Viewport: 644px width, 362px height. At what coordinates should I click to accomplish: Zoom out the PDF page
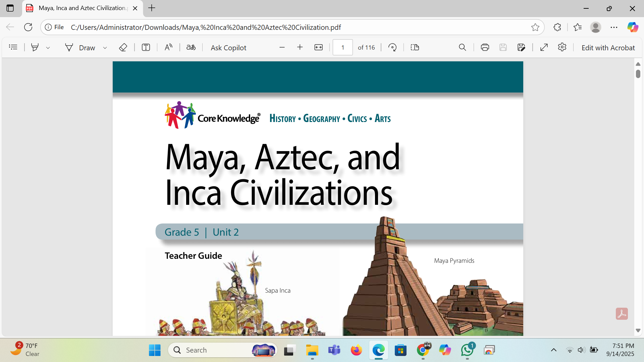[x=282, y=47]
